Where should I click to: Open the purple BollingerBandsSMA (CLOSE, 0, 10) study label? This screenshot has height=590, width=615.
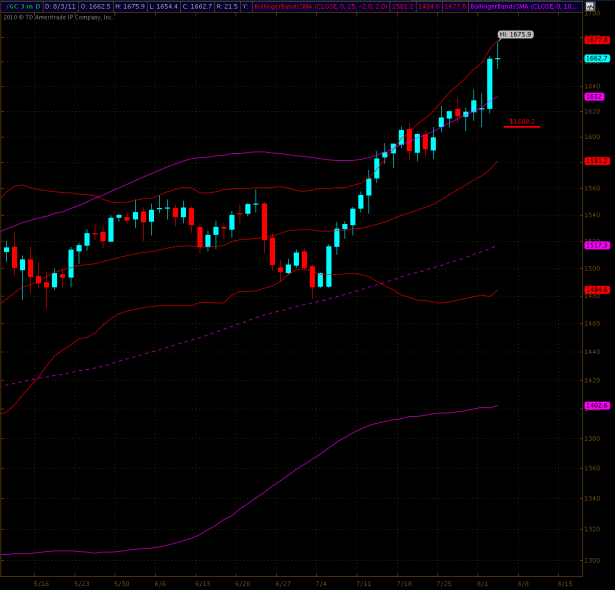524,7
